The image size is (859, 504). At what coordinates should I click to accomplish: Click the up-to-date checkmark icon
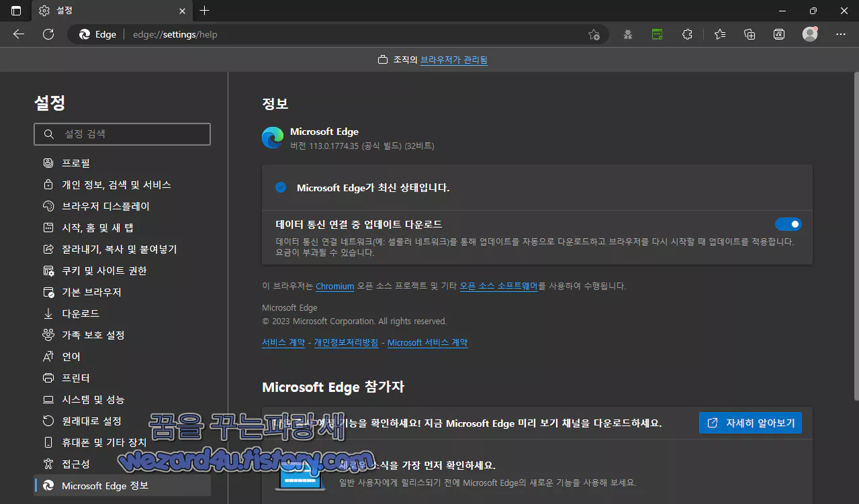pyautogui.click(x=281, y=188)
